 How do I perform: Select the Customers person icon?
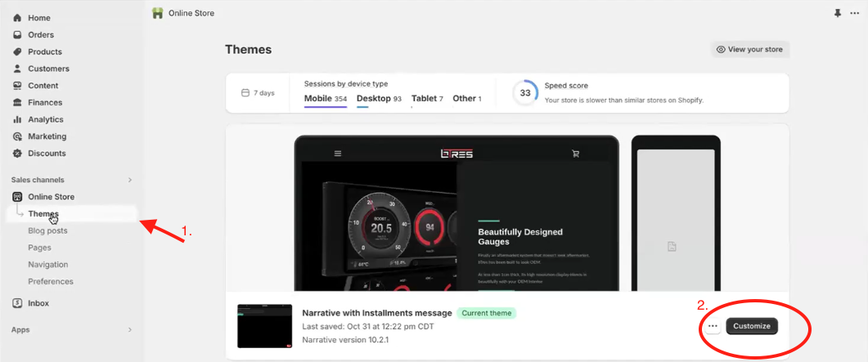coord(18,69)
